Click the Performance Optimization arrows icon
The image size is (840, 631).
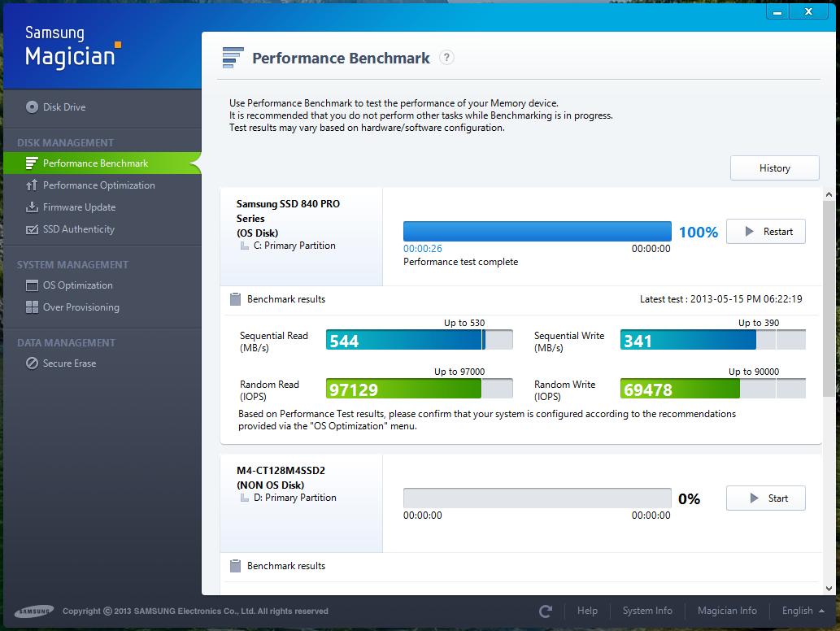(x=32, y=185)
